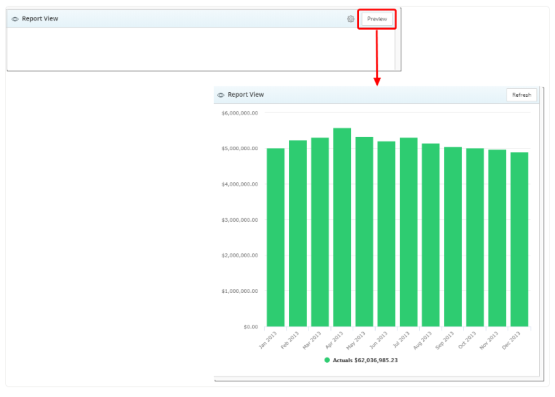
Task: Click the eye icon in upper Report View
Action: (x=15, y=19)
